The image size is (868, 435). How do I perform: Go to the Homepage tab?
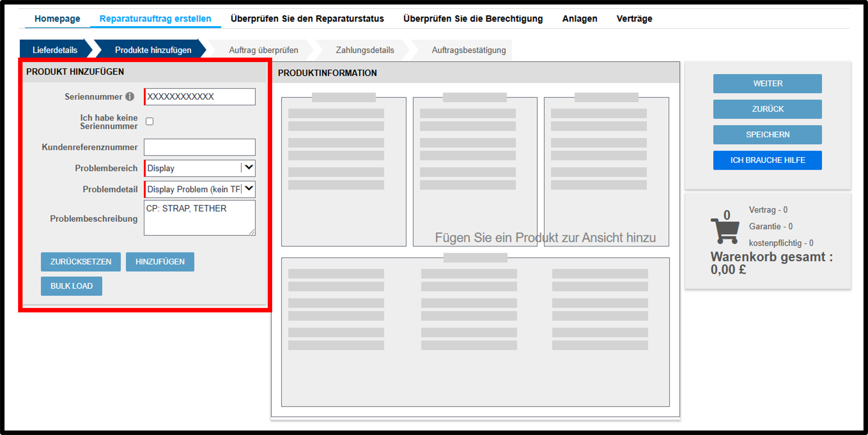coord(57,18)
